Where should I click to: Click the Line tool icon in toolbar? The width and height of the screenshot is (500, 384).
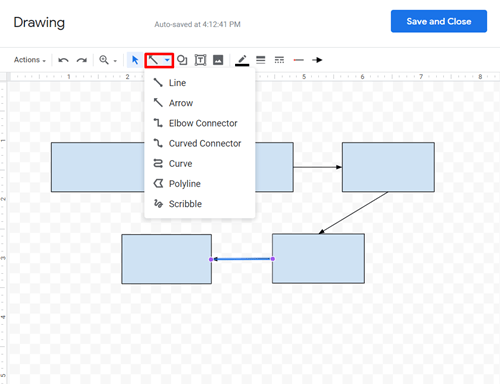click(153, 60)
